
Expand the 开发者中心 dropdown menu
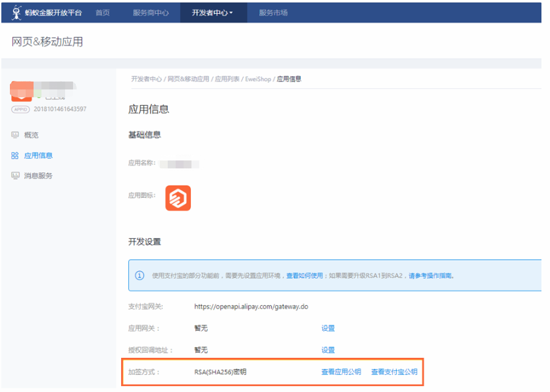point(213,13)
